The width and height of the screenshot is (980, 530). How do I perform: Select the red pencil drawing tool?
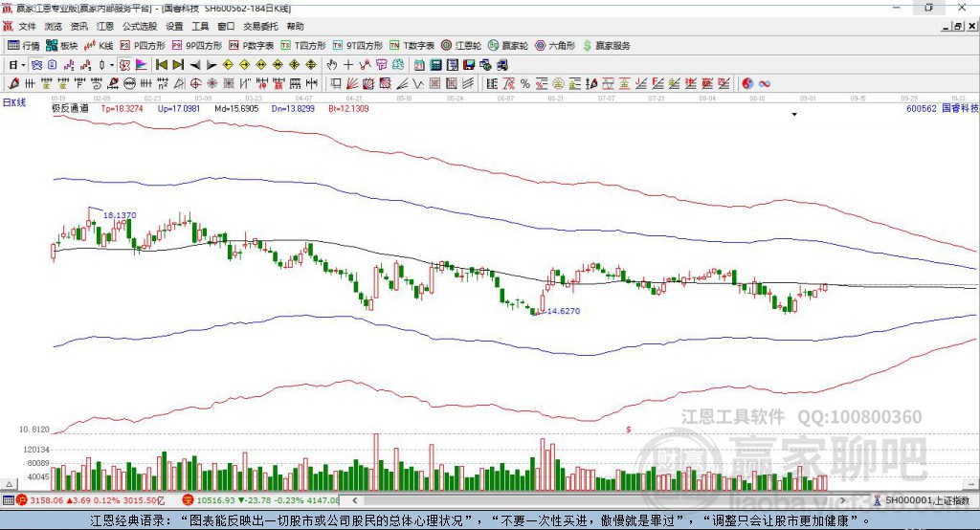pyautogui.click(x=13, y=84)
